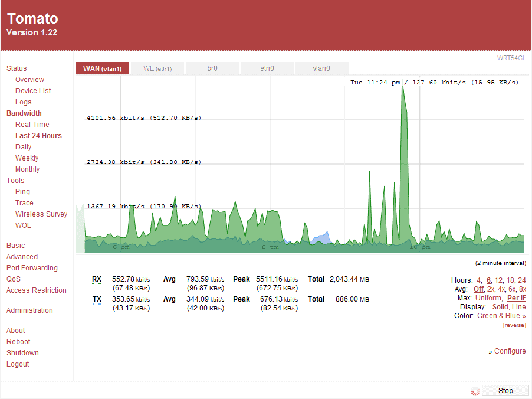
Task: Cycle the Green & Blue color scheme
Action: coord(501,316)
